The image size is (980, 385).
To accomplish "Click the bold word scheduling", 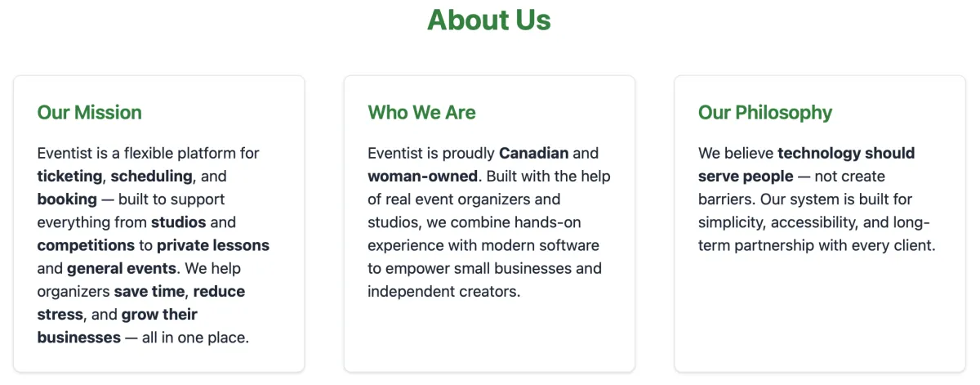I will click(x=152, y=176).
